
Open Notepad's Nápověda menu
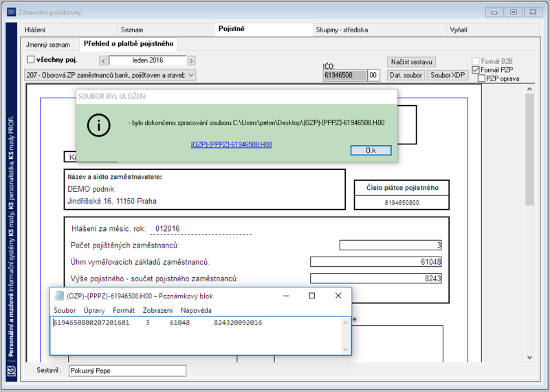click(x=196, y=310)
